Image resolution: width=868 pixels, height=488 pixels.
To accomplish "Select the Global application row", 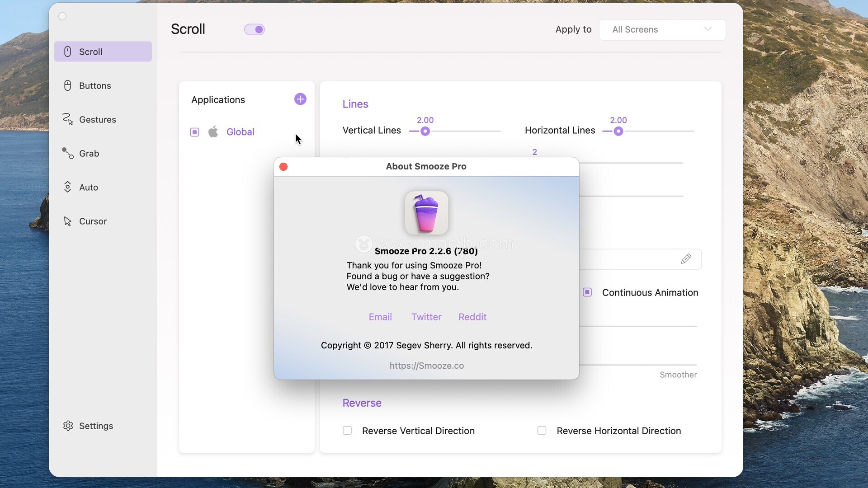I will coord(246,132).
